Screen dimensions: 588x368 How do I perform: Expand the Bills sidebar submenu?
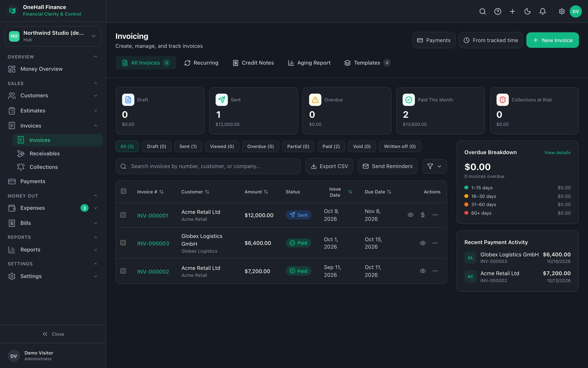(x=96, y=223)
